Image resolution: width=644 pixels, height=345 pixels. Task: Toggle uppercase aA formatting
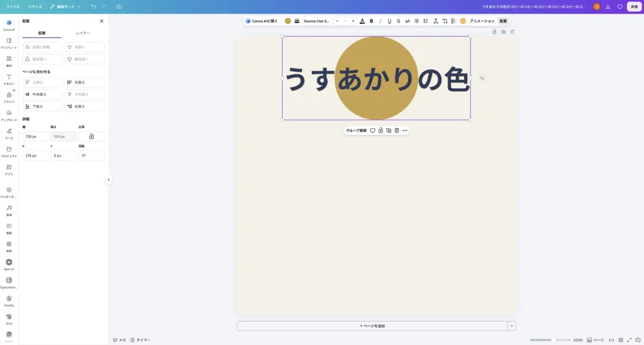(x=408, y=21)
